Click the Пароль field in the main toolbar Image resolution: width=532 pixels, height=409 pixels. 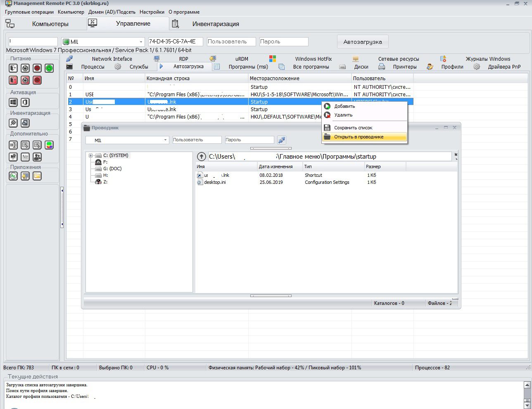(284, 42)
